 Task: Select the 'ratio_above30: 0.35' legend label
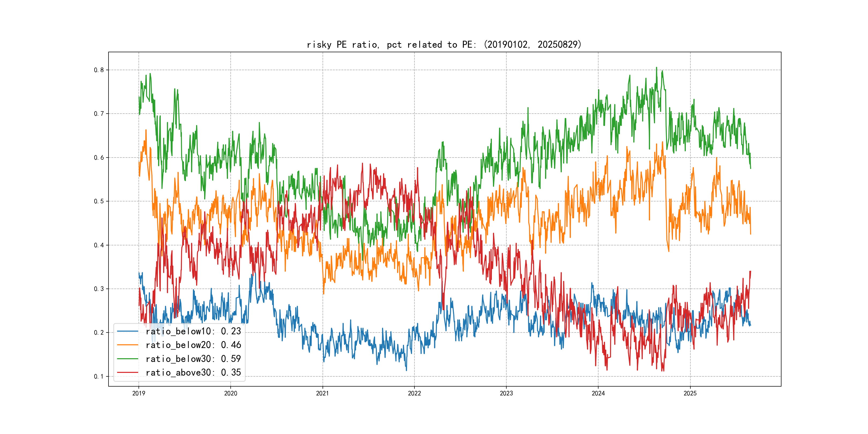point(193,373)
